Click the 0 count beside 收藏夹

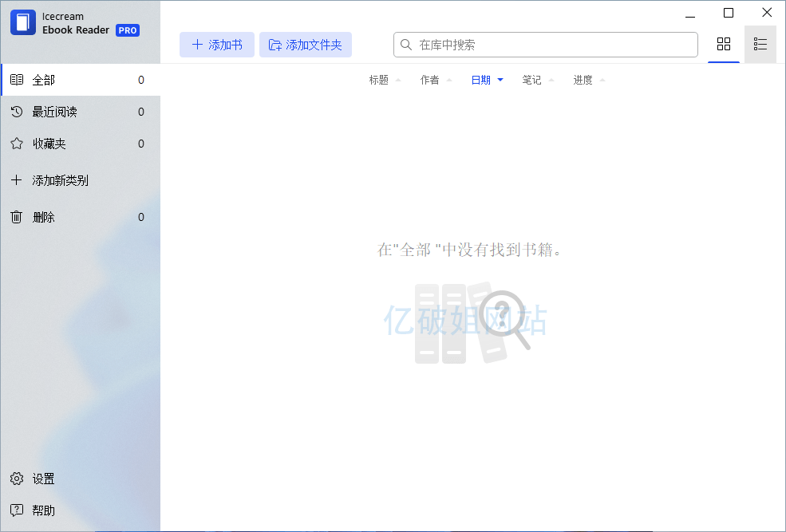pos(141,144)
